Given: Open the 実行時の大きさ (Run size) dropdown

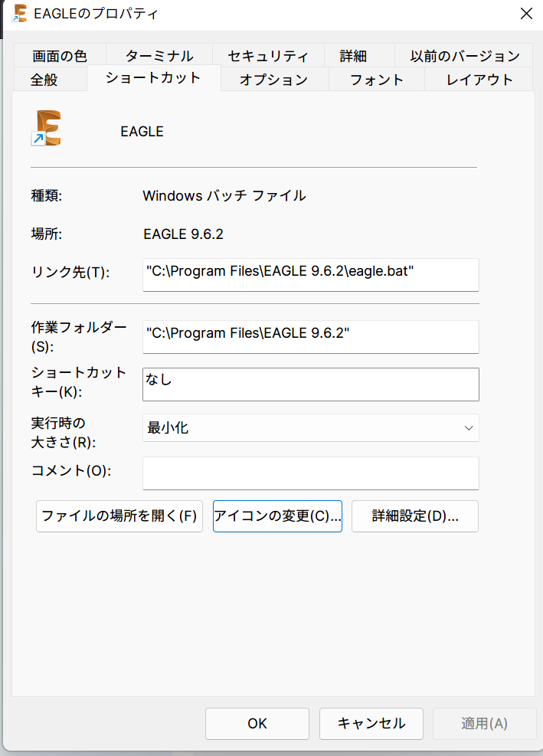Looking at the screenshot, I should click(x=310, y=427).
